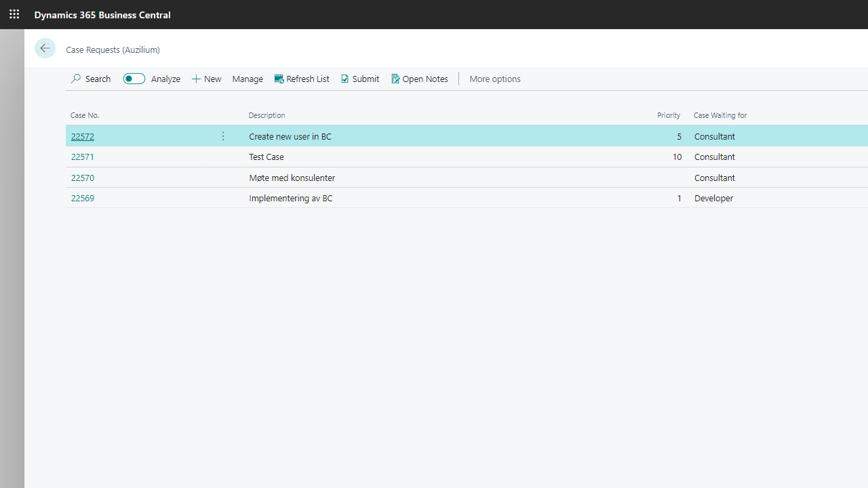Open case 22569 Implementering av BC

(x=82, y=198)
